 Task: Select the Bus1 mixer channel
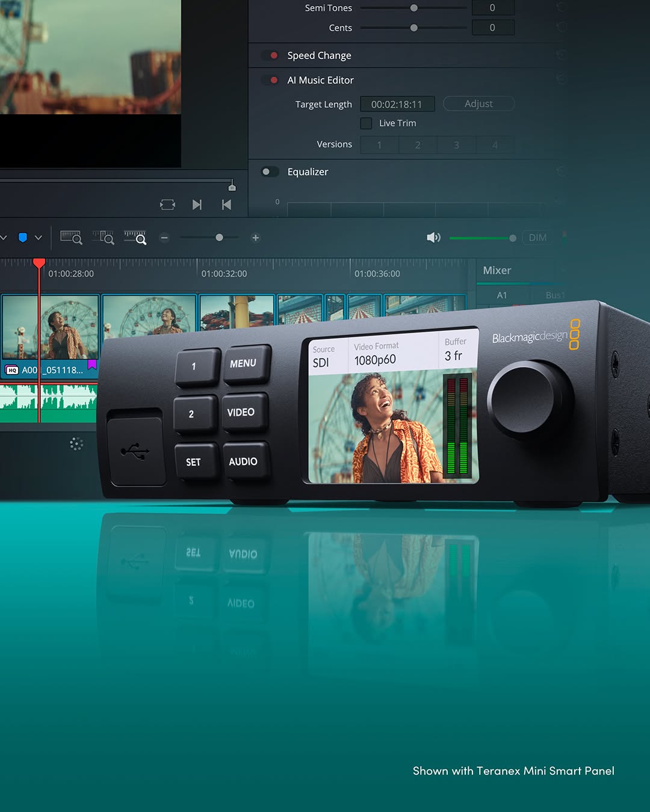click(555, 295)
